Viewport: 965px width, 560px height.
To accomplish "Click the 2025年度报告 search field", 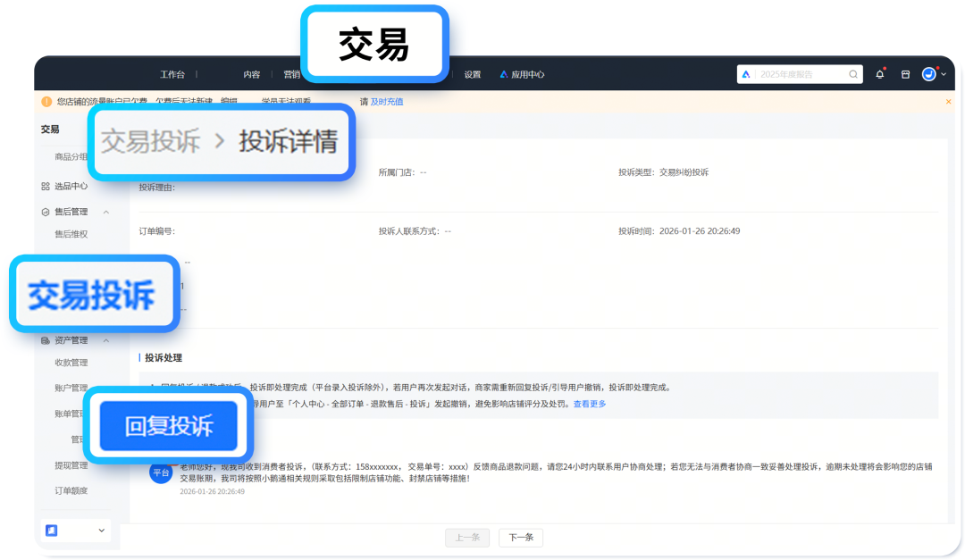I will (800, 74).
